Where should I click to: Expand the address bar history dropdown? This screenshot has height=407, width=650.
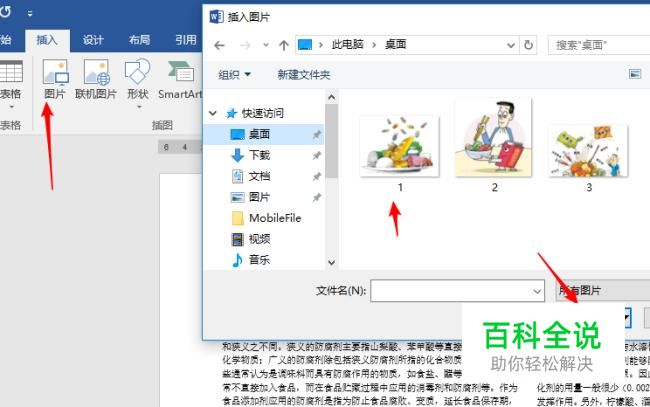click(x=511, y=45)
